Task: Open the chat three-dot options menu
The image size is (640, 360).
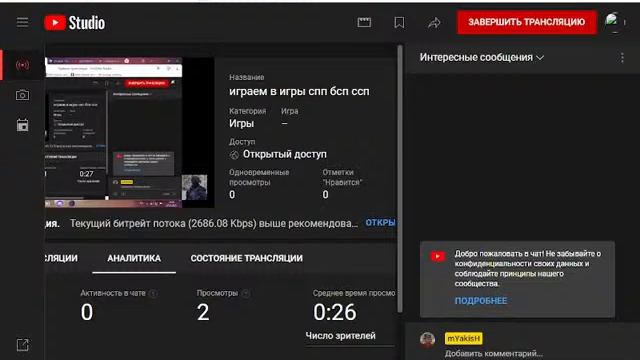Action: coord(622,58)
